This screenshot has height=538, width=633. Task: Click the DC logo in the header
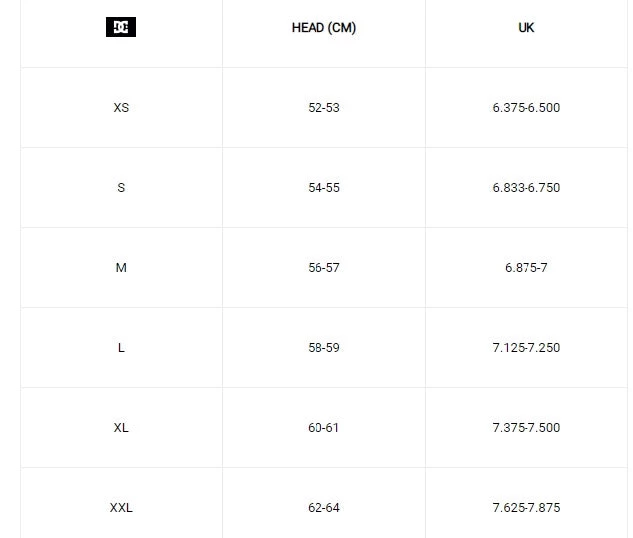121,28
